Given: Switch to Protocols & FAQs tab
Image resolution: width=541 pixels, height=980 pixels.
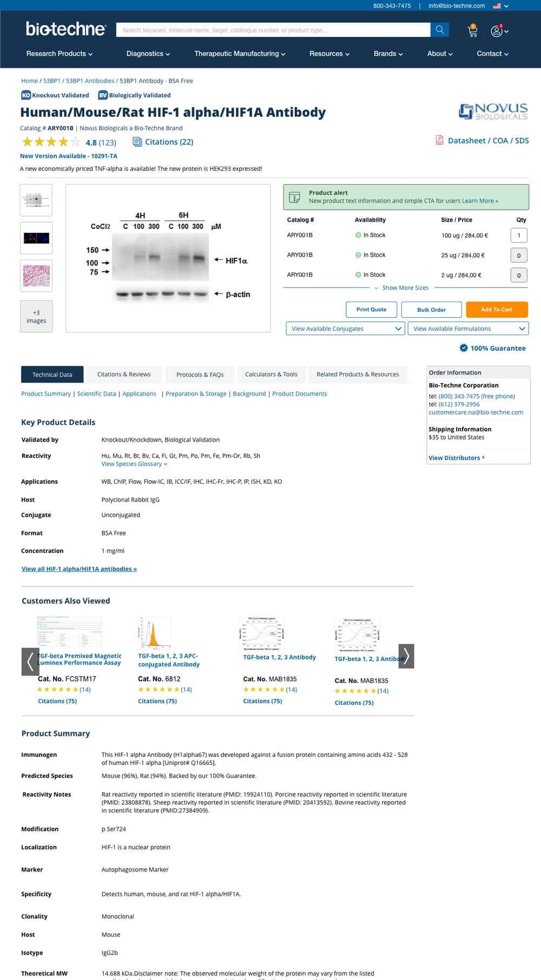Looking at the screenshot, I should pyautogui.click(x=200, y=375).
